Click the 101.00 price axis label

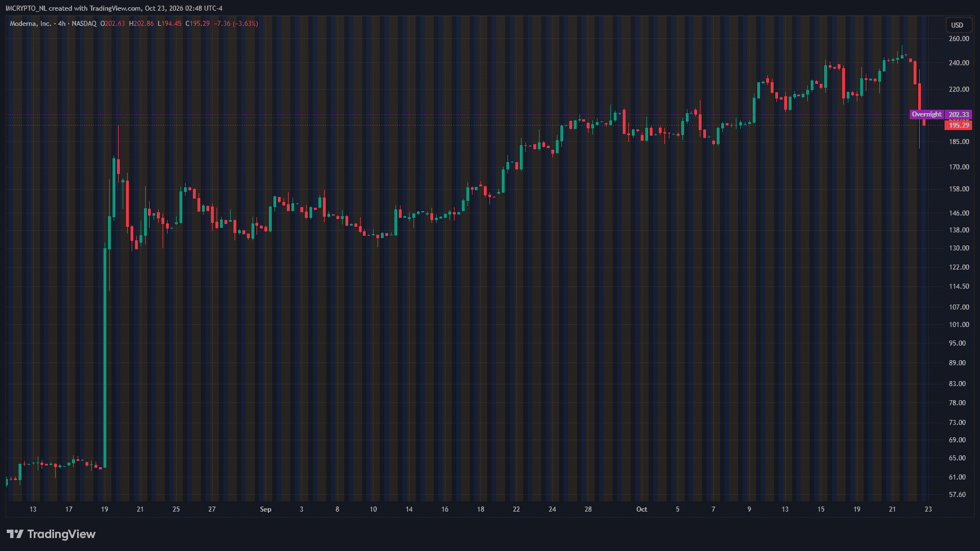[x=959, y=325]
